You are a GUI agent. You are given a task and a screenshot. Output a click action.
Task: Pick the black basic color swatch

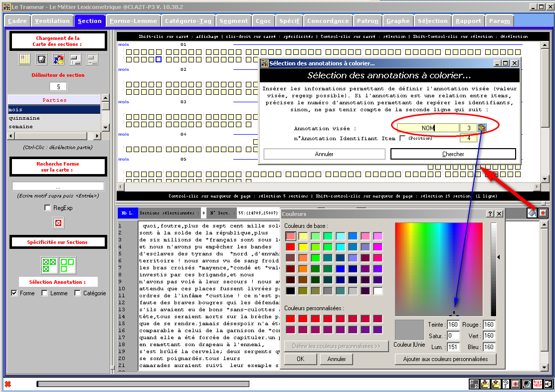(x=290, y=291)
